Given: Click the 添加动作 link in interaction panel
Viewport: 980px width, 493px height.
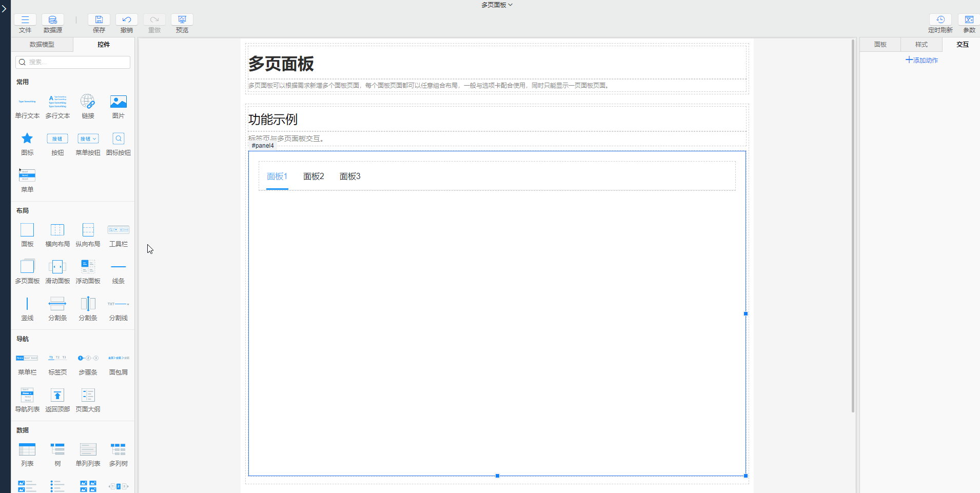Looking at the screenshot, I should click(922, 60).
